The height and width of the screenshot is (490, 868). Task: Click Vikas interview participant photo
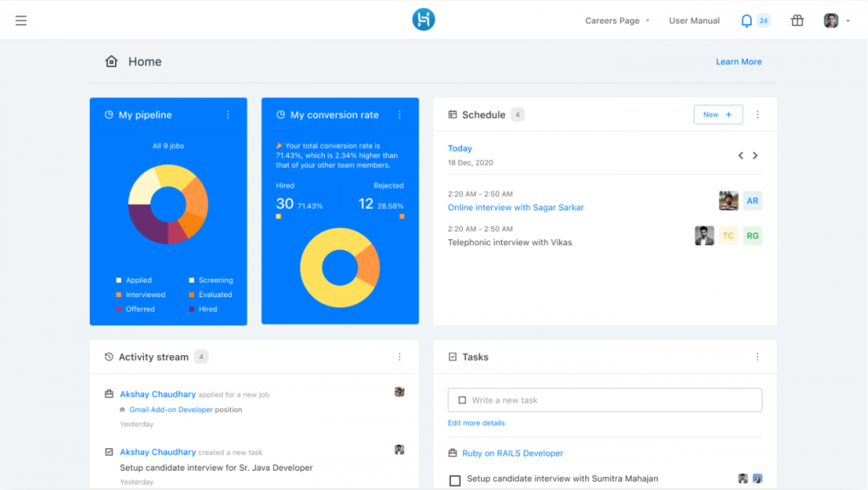click(704, 235)
